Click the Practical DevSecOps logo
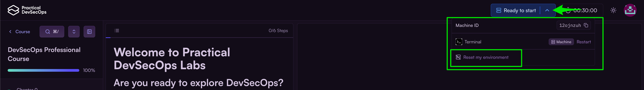The image size is (644, 90). (x=27, y=10)
